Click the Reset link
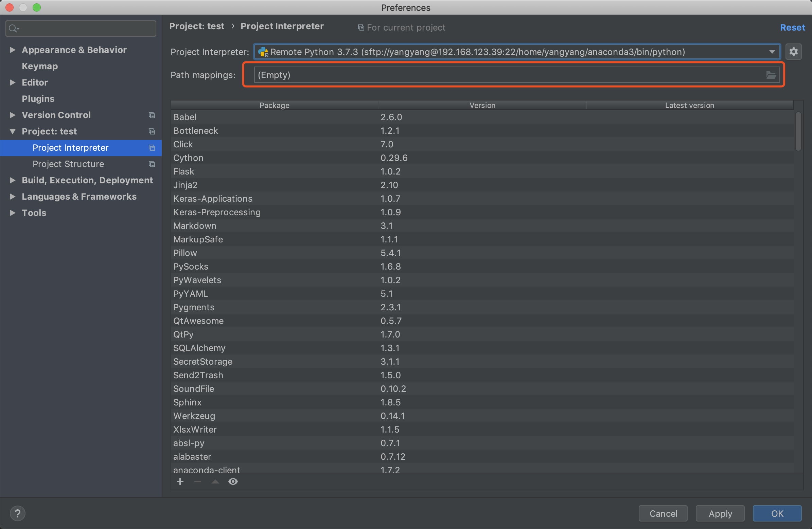The image size is (812, 529). 792,27
